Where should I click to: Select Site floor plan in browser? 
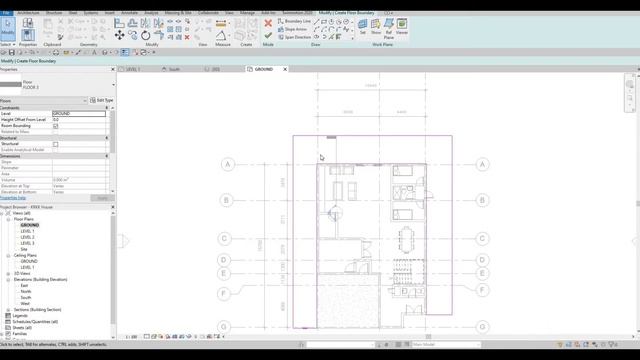pyautogui.click(x=24, y=249)
